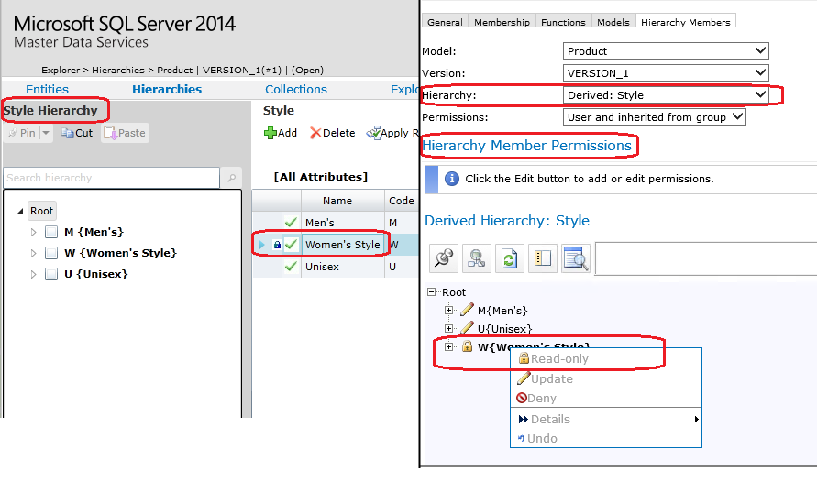
Task: Click the lock icon in Women's Style row
Action: 277,244
